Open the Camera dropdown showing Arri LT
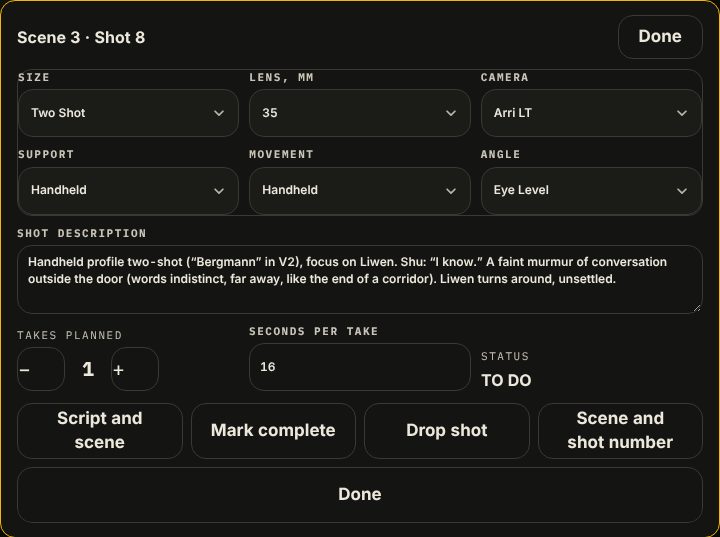Viewport: 720px width, 537px height. coord(591,113)
